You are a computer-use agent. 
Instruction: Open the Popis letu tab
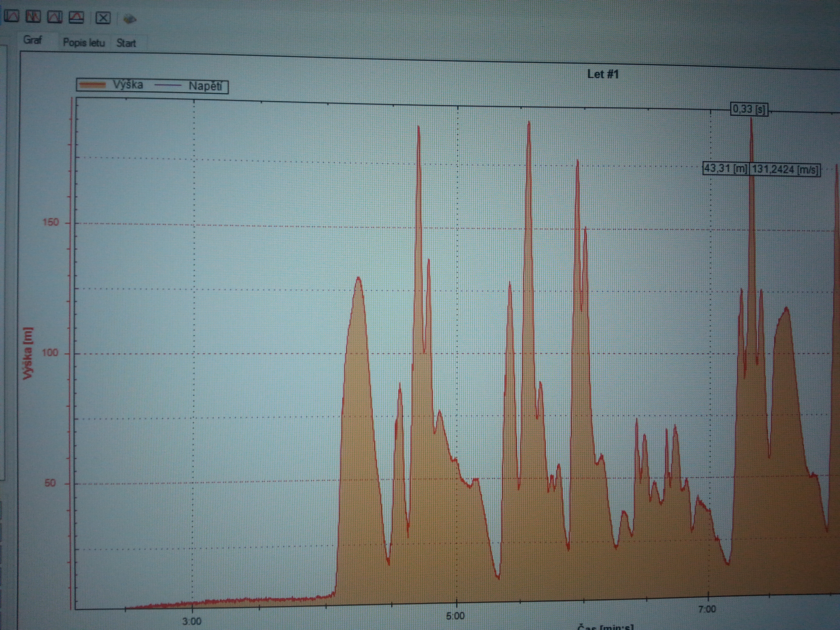(84, 42)
